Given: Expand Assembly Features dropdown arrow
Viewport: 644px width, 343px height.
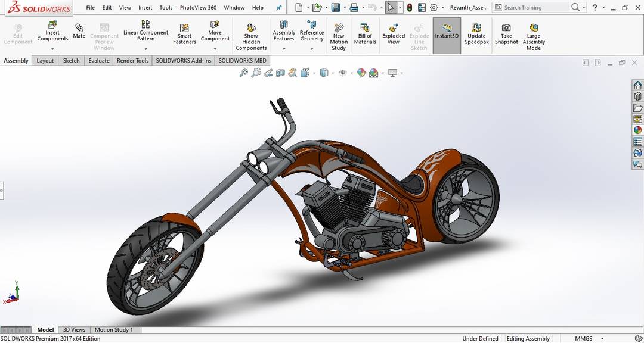Looking at the screenshot, I should [284, 49].
